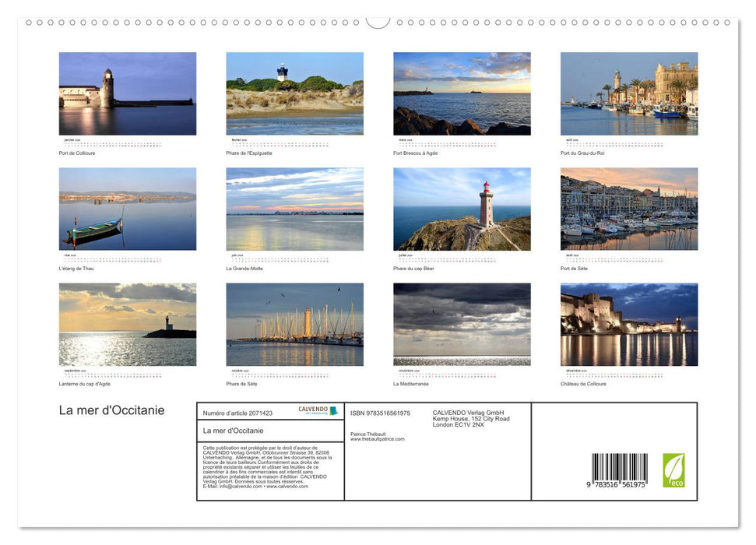The width and height of the screenshot is (756, 545).
Task: View the Port du Grau-du-Roi photo
Action: tap(628, 93)
